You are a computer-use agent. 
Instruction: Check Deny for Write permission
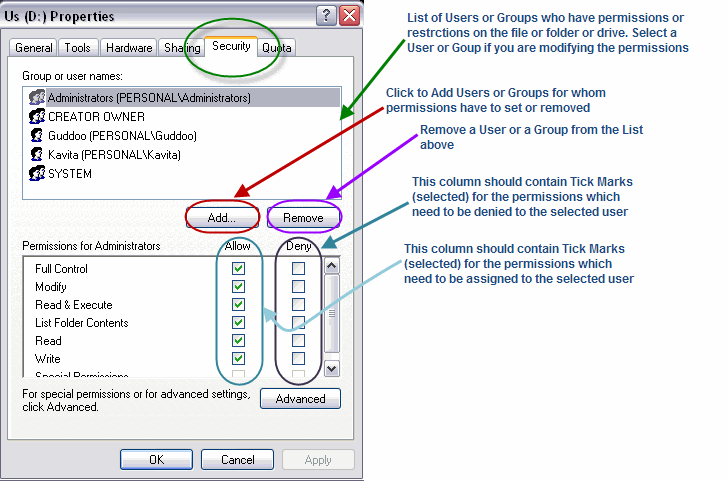299,358
